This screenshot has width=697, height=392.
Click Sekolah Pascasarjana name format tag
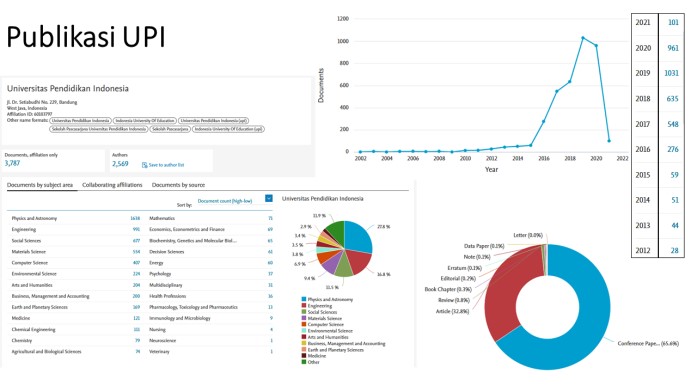(x=170, y=129)
